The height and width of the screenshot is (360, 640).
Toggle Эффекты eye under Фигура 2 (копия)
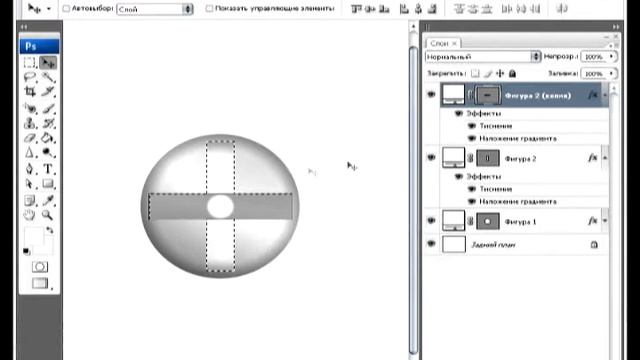[459, 113]
